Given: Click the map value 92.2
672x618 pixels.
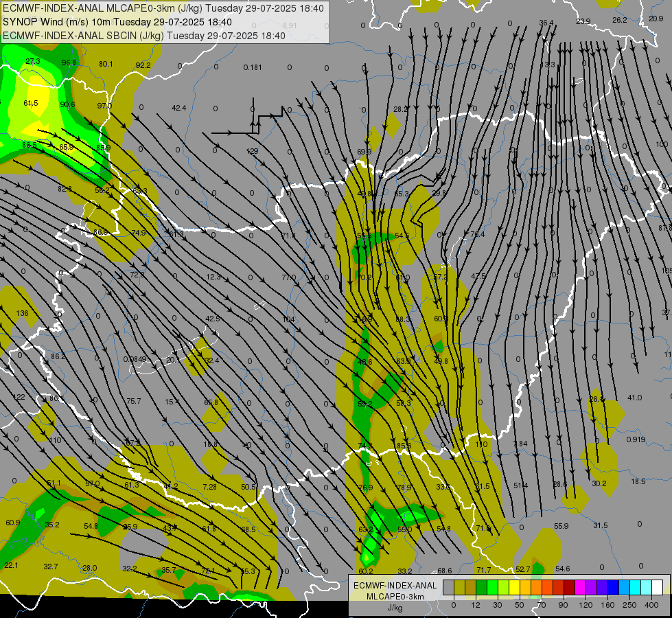Looking at the screenshot, I should (143, 65).
